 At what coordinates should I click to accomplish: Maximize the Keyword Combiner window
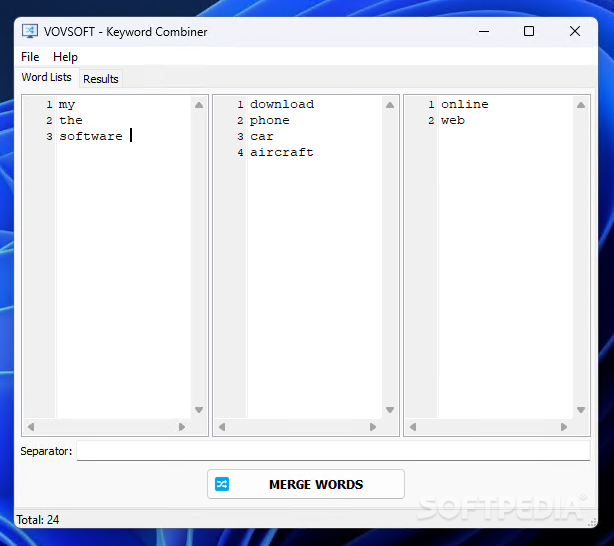[529, 31]
